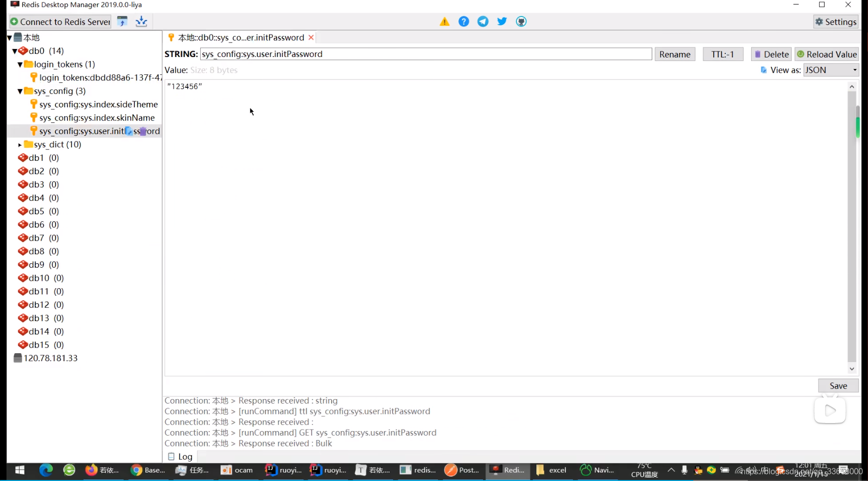The height and width of the screenshot is (481, 868).
Task: Select database db9 (0)
Action: point(38,265)
